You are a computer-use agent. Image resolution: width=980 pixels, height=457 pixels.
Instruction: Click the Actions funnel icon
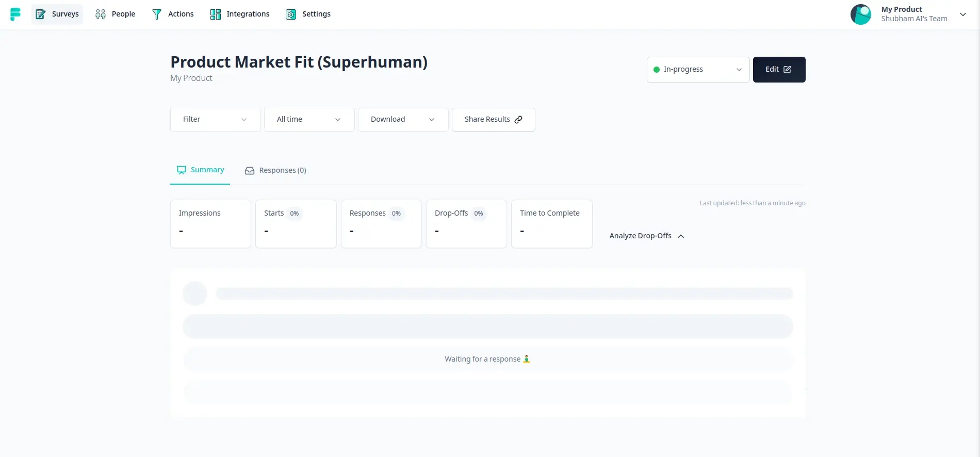point(157,14)
